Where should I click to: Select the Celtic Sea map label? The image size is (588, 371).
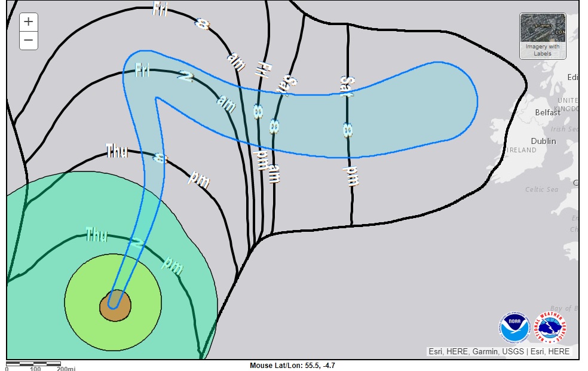pyautogui.click(x=541, y=189)
